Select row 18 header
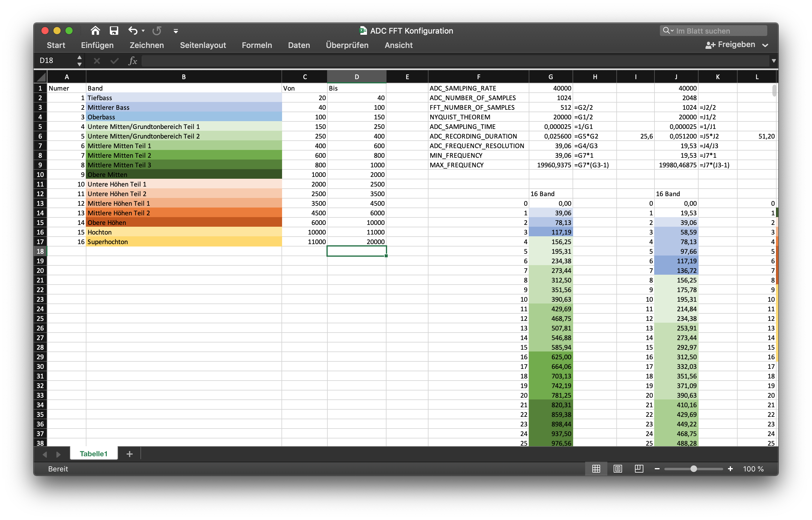This screenshot has height=520, width=812. click(x=40, y=251)
